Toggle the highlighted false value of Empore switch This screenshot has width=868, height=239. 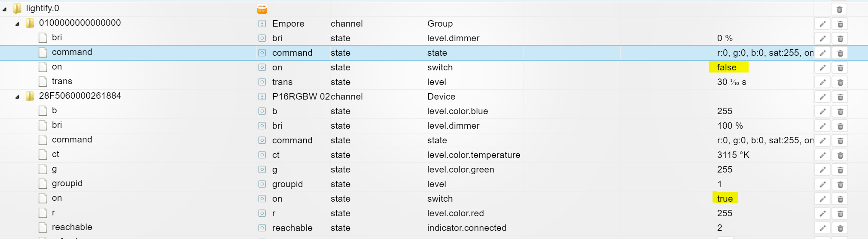point(727,67)
